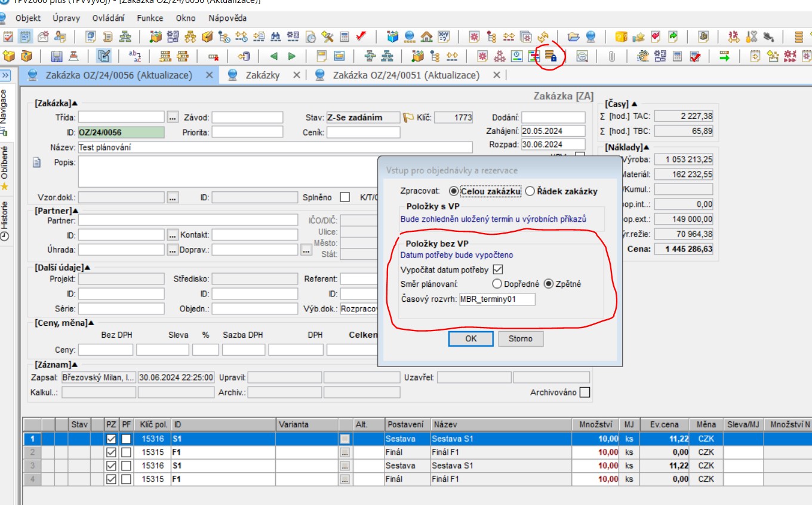The height and width of the screenshot is (505, 812).
Task: Open the Úpravy menu
Action: click(x=66, y=19)
